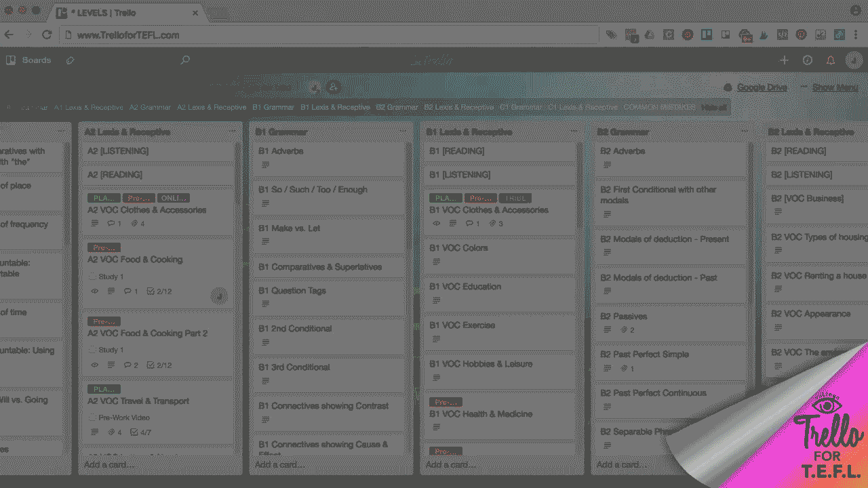Click TRUE label on B1 VOC Clothes & Accessories
Viewport: 868px width, 488px height.
tap(515, 198)
